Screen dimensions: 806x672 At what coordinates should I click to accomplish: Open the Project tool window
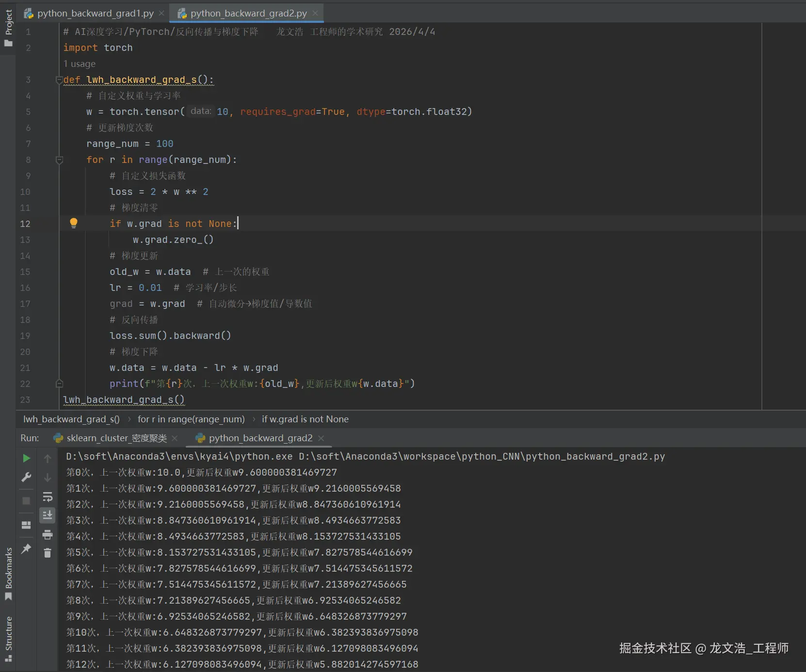click(x=8, y=28)
